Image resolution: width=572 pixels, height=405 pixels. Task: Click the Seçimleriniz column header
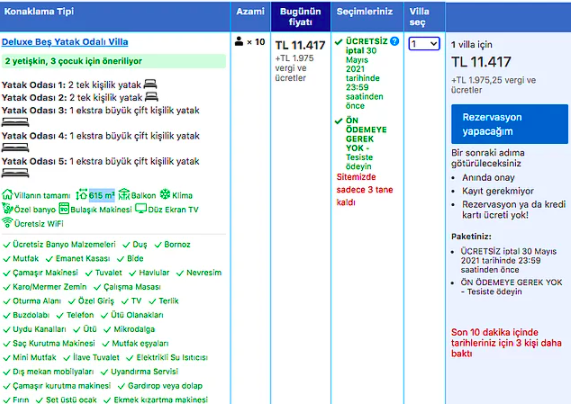[364, 12]
